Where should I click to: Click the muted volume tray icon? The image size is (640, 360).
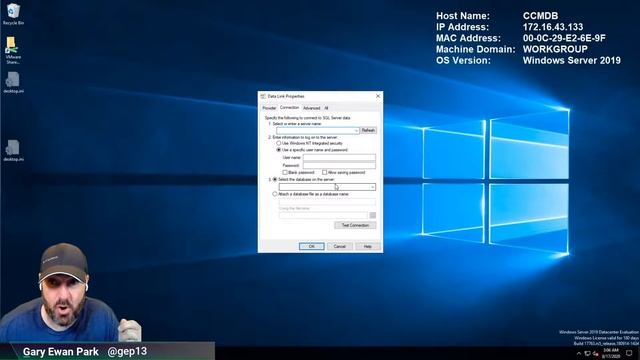tap(596, 353)
